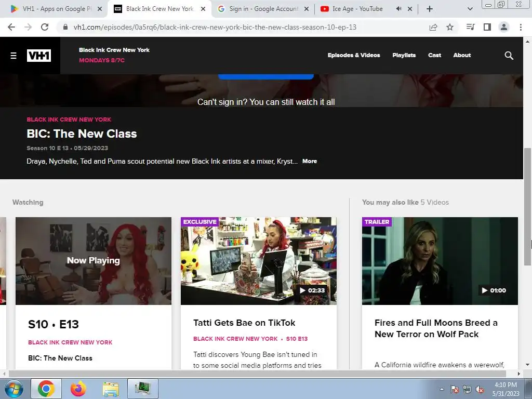
Task: Click the share page icon in address bar
Action: coord(433,27)
